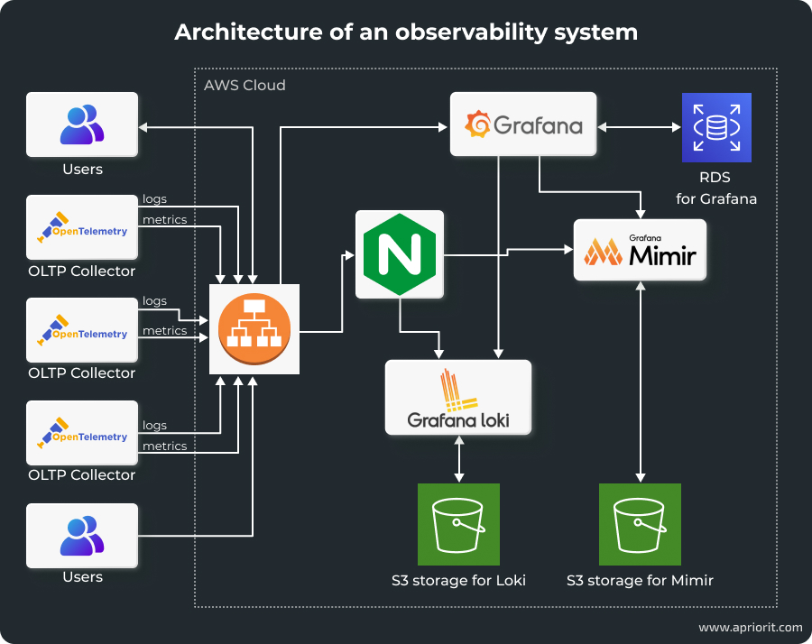This screenshot has width=812, height=644.
Task: Open the www.apriorit.com link
Action: [x=750, y=627]
